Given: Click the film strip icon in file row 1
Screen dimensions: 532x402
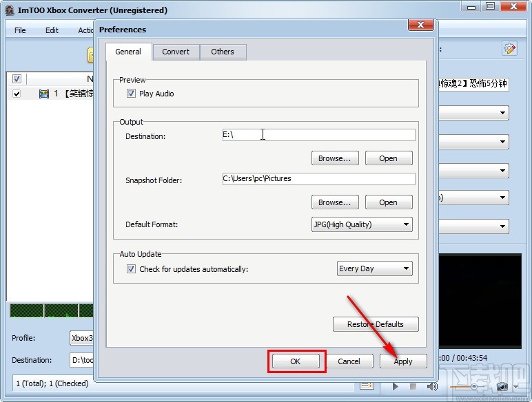Looking at the screenshot, I should 44,94.
